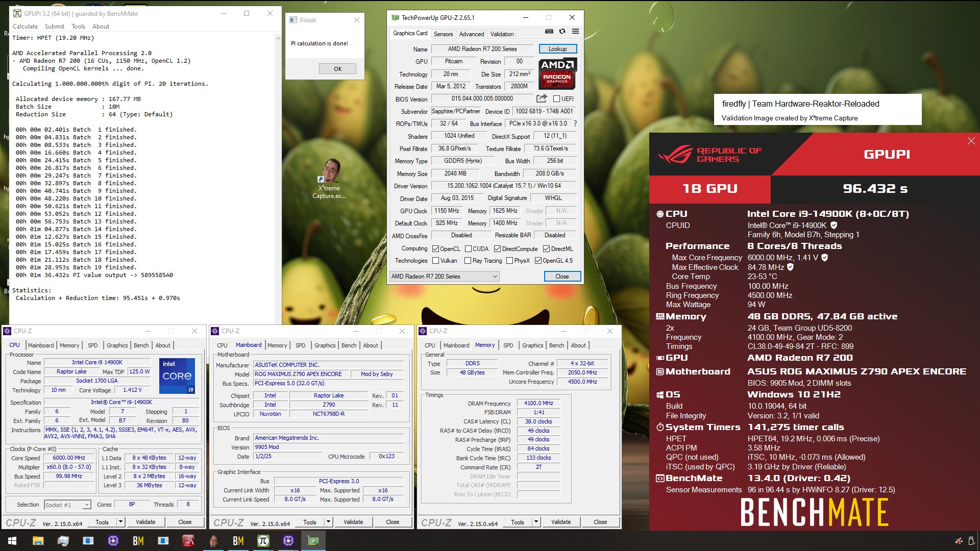Click the Close button in GPU-Z
Screen dimensions: 980x551
point(562,277)
